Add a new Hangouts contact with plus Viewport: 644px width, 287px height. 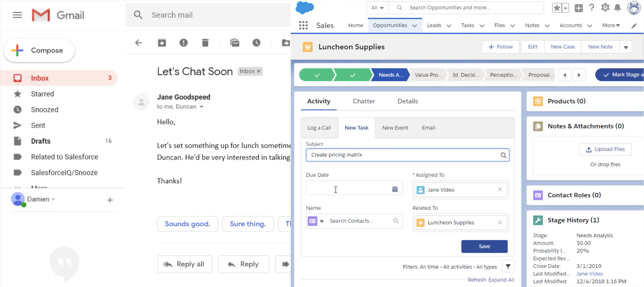110,200
